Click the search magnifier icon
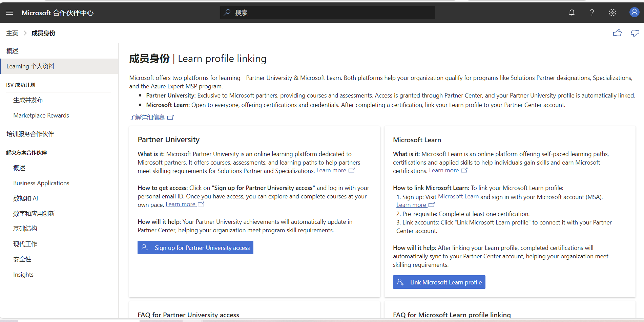 tap(227, 13)
